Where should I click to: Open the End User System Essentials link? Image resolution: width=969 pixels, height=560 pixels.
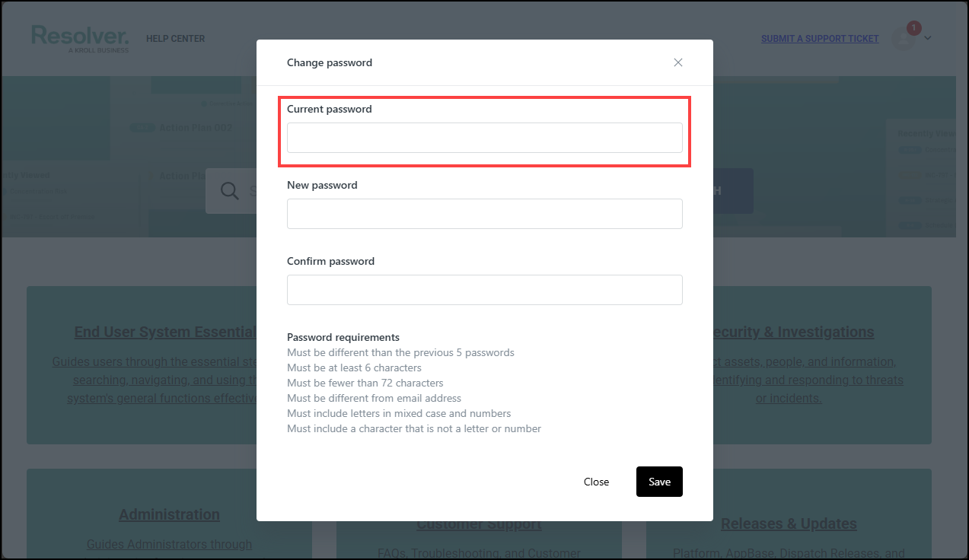[165, 332]
